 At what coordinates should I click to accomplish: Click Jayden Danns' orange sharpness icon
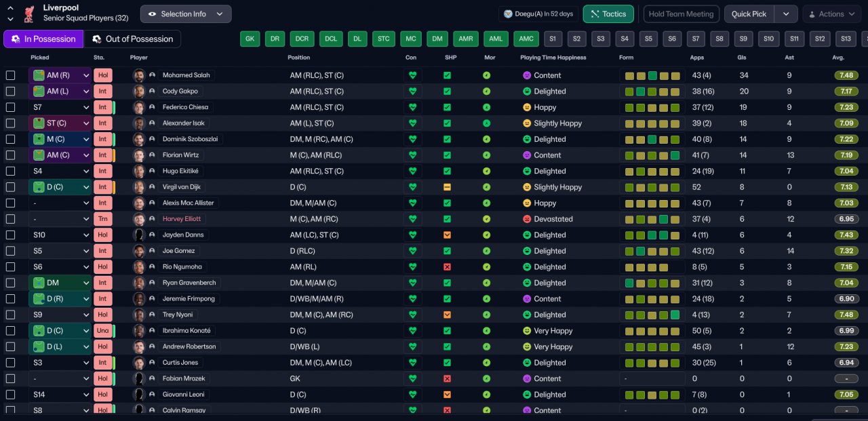[x=447, y=235]
